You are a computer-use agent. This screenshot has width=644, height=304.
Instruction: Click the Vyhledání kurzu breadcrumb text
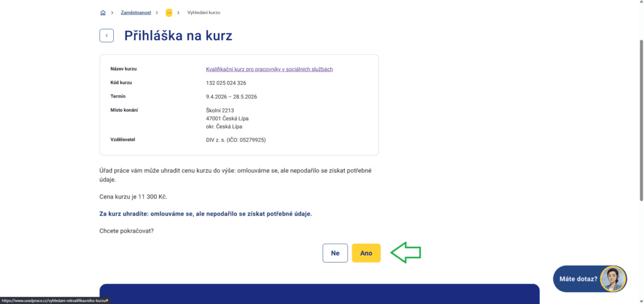click(204, 13)
